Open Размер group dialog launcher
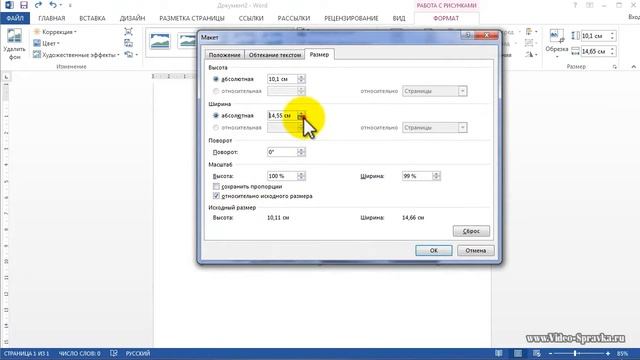This screenshot has width=640, height=360. [x=614, y=67]
